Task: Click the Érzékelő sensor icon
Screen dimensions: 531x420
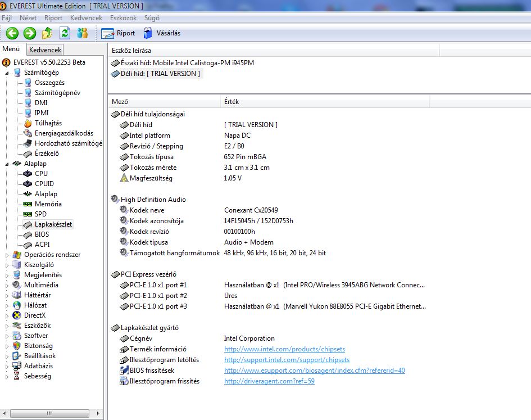Action: coord(28,153)
